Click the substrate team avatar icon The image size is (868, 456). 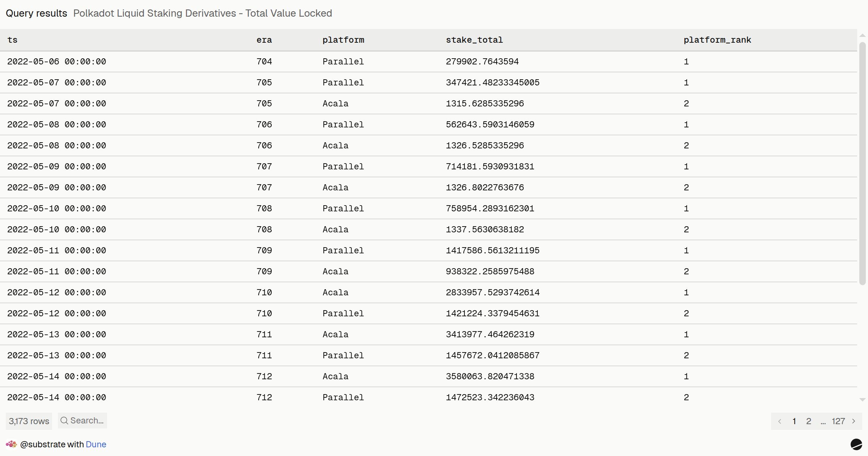(x=12, y=444)
